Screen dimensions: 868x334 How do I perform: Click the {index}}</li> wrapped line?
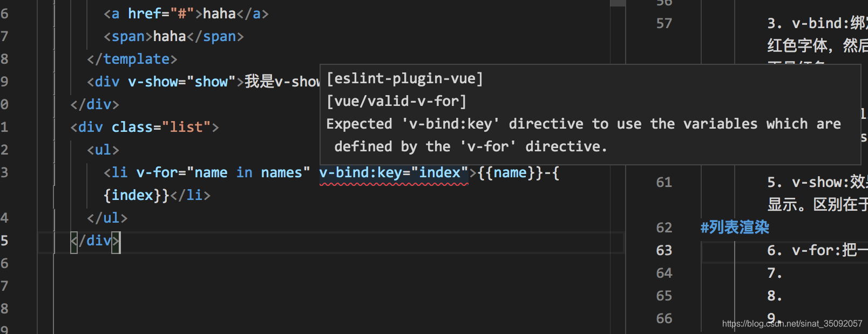[157, 195]
